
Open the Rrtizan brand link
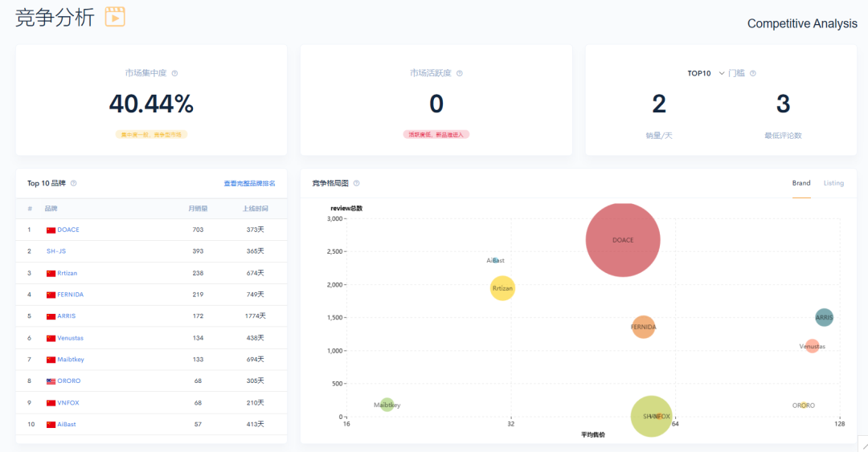coord(67,273)
